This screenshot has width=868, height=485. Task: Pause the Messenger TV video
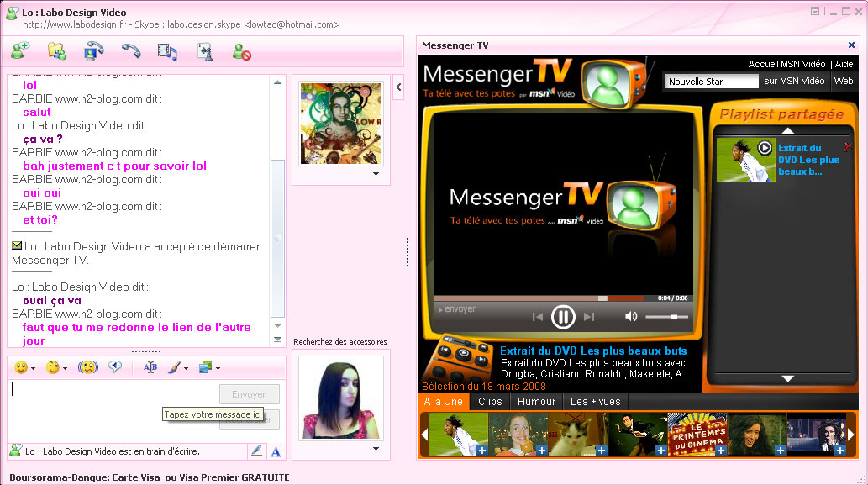click(562, 317)
